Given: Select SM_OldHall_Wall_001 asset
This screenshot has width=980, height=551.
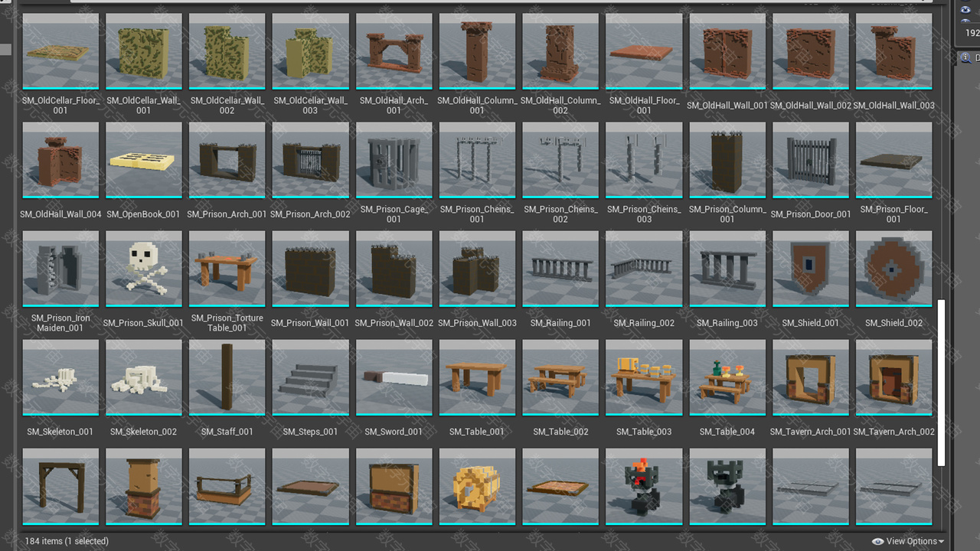Looking at the screenshot, I should (x=727, y=51).
